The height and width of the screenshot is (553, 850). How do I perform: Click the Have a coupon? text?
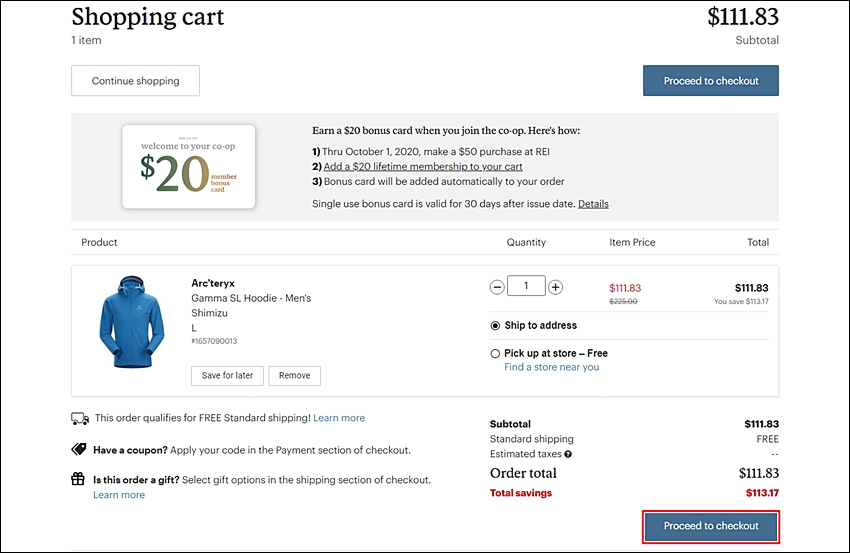130,450
